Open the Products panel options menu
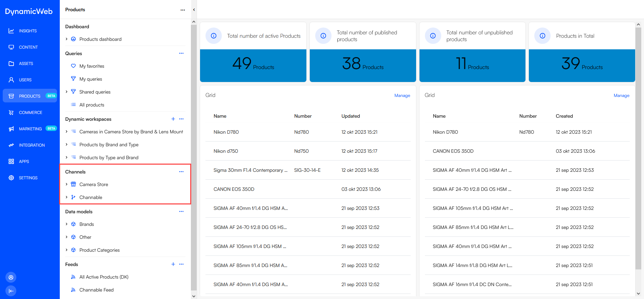This screenshot has height=299, width=644. tap(183, 10)
